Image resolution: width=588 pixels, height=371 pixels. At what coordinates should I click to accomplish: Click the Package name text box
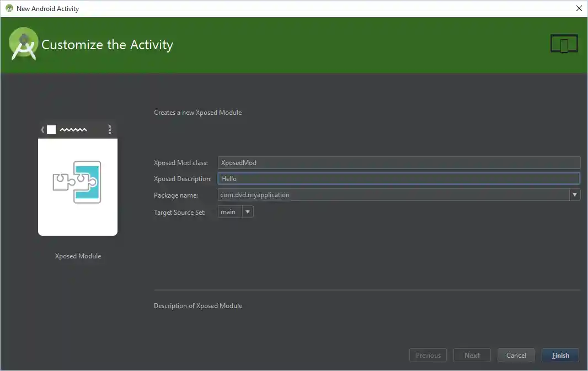pyautogui.click(x=393, y=194)
